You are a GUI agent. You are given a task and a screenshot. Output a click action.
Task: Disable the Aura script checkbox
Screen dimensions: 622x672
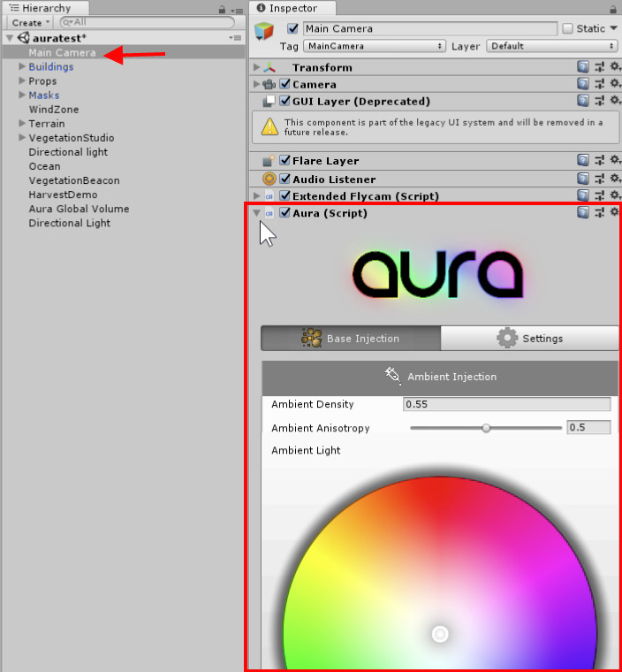pyautogui.click(x=284, y=212)
